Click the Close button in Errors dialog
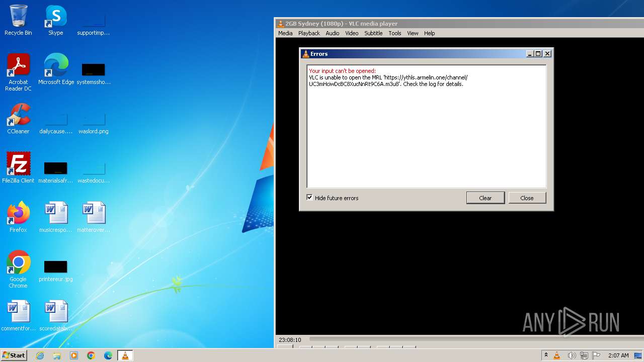 (527, 198)
